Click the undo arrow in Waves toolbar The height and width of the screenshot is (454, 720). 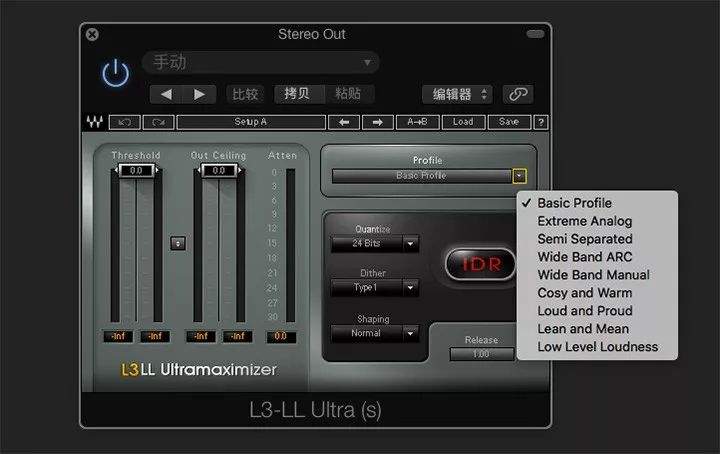click(x=124, y=122)
